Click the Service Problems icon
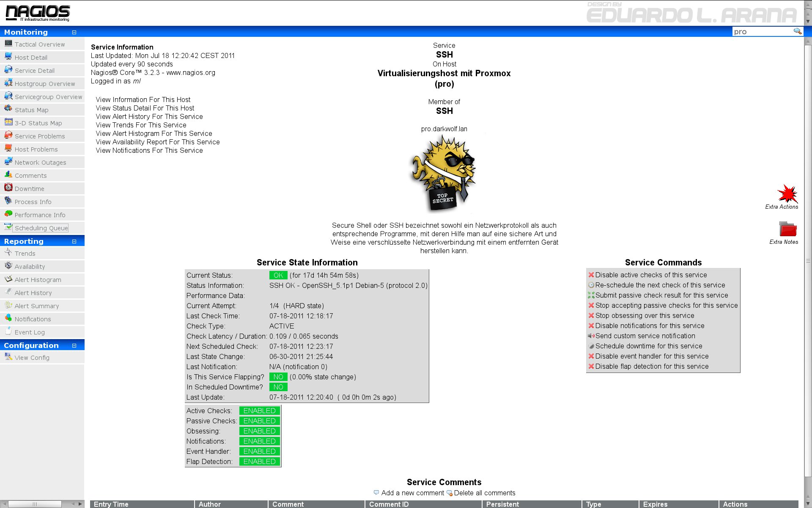 (x=8, y=135)
